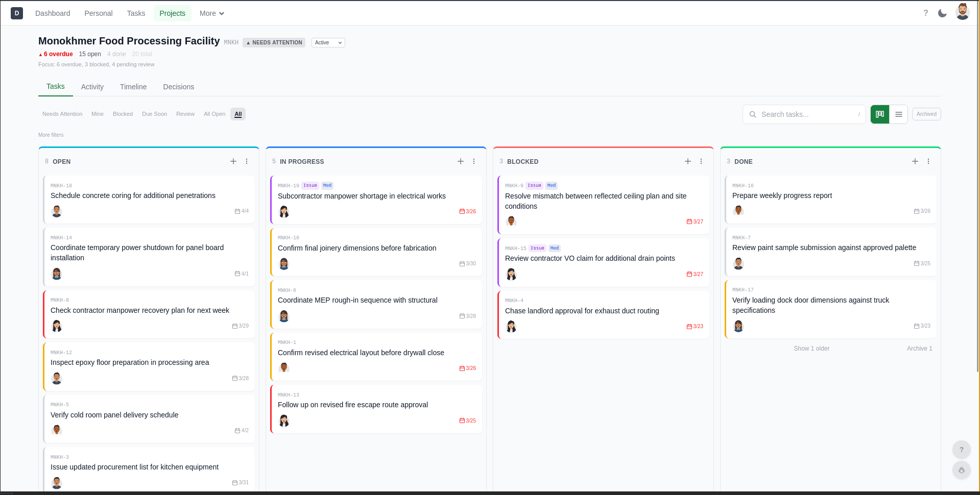Select the Mine filter chip
Viewport: 980px width, 495px height.
pos(97,114)
